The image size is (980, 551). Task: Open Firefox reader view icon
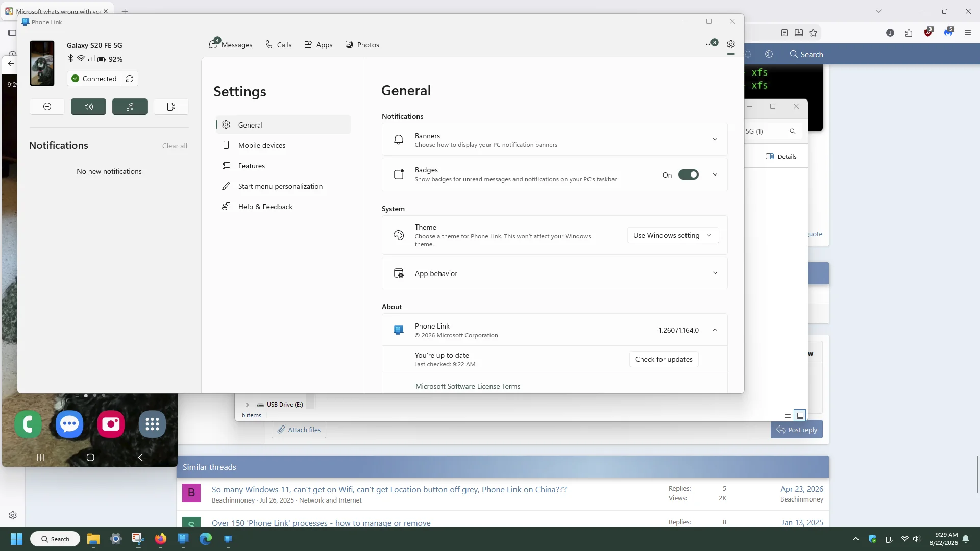pos(785,33)
